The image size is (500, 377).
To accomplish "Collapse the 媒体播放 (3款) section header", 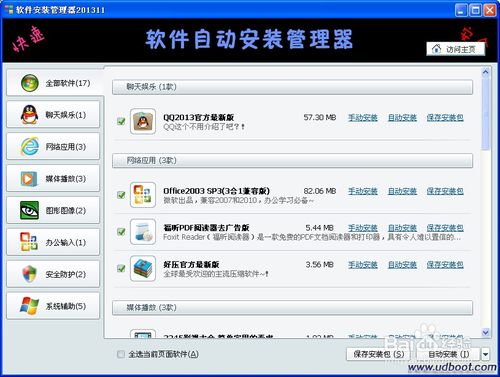I will [x=292, y=308].
